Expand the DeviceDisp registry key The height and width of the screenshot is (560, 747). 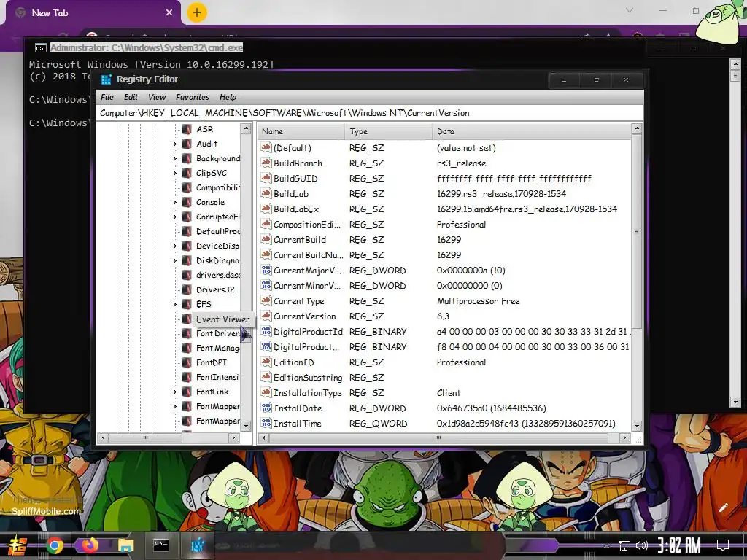[175, 246]
